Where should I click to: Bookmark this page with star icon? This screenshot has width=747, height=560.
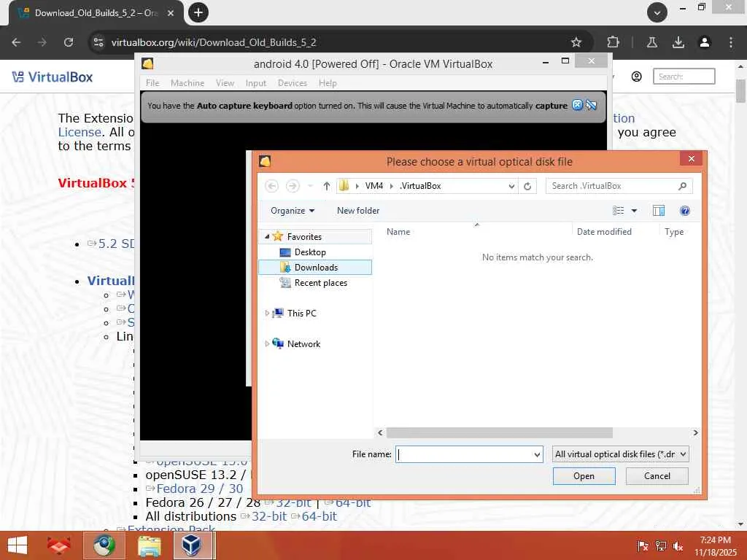576,42
